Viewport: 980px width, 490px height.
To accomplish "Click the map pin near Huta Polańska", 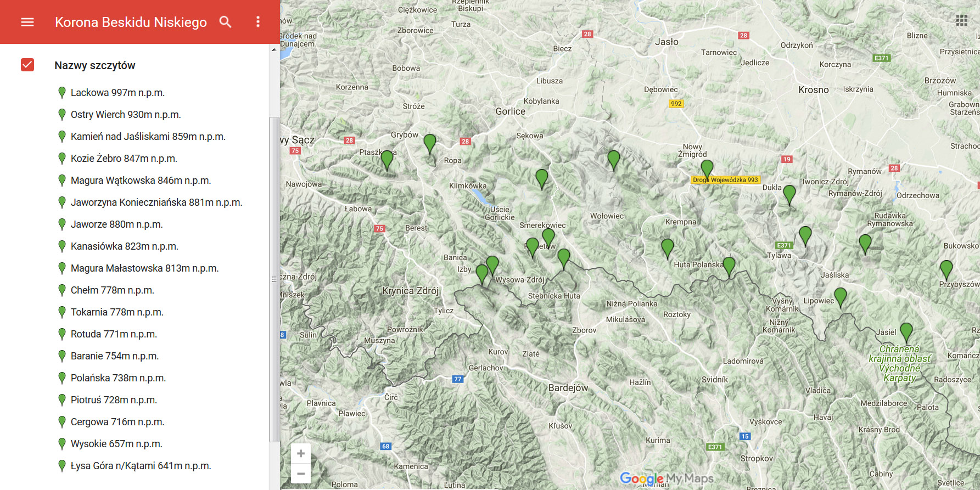I will [729, 267].
